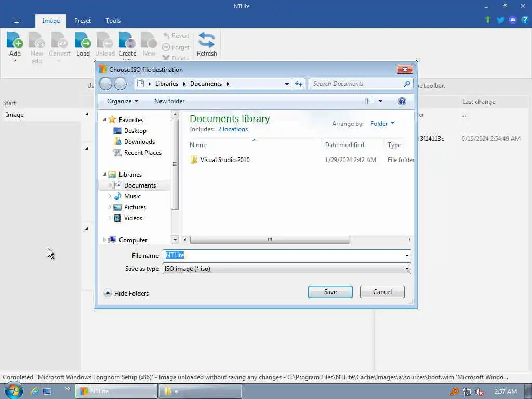Select Downloads in Favorites
Viewport: 532px width, 399px height.
139,141
